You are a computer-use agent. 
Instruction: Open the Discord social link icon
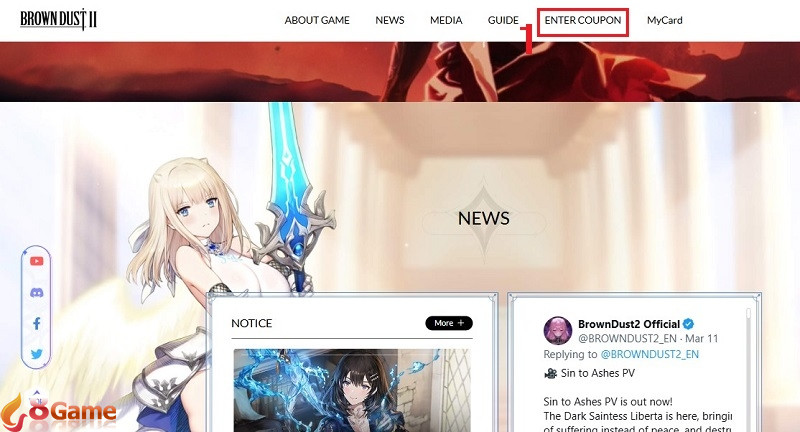(37, 292)
